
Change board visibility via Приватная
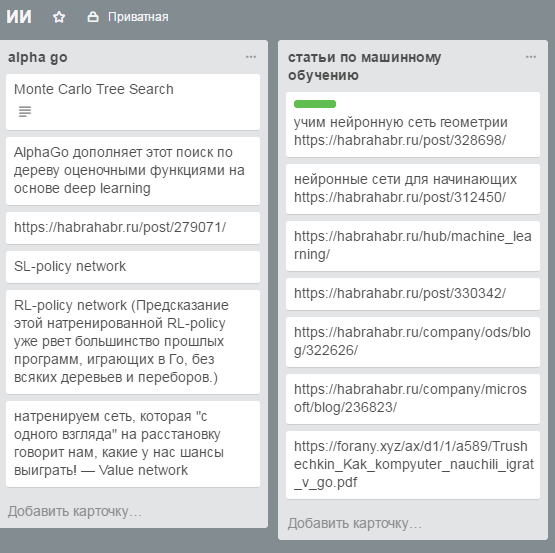pyautogui.click(x=138, y=17)
